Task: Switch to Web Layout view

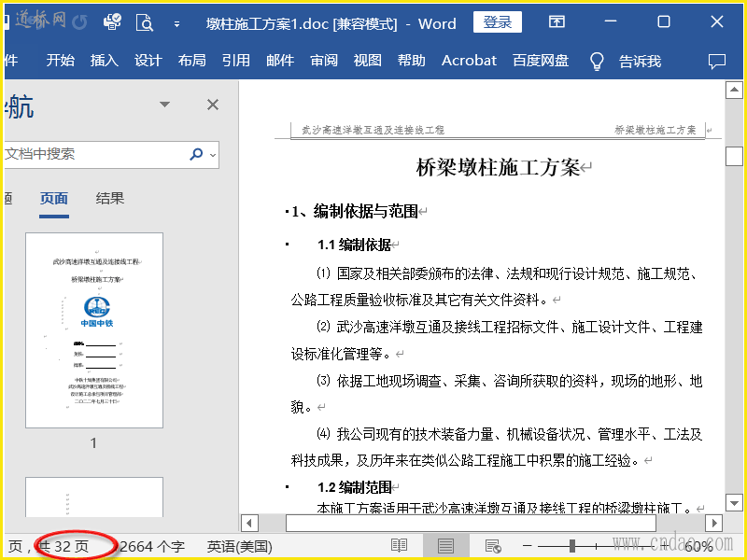Action: click(493, 546)
